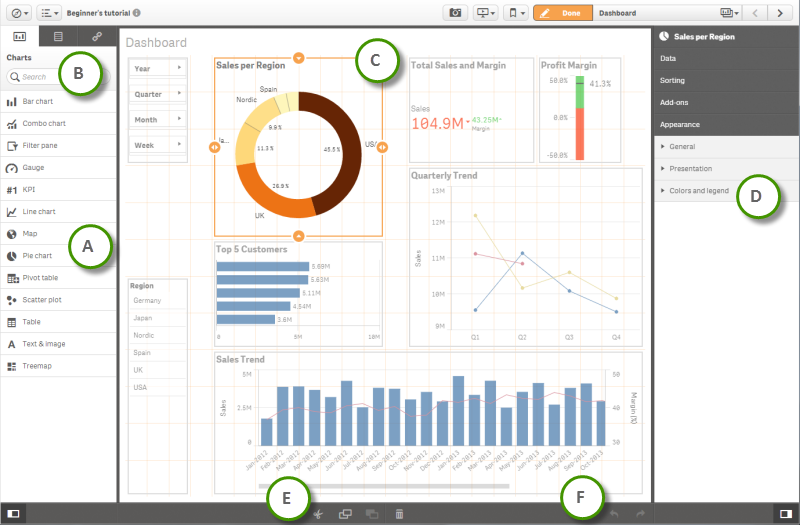800x525 pixels.
Task: Open the global list menu
Action: [49, 13]
